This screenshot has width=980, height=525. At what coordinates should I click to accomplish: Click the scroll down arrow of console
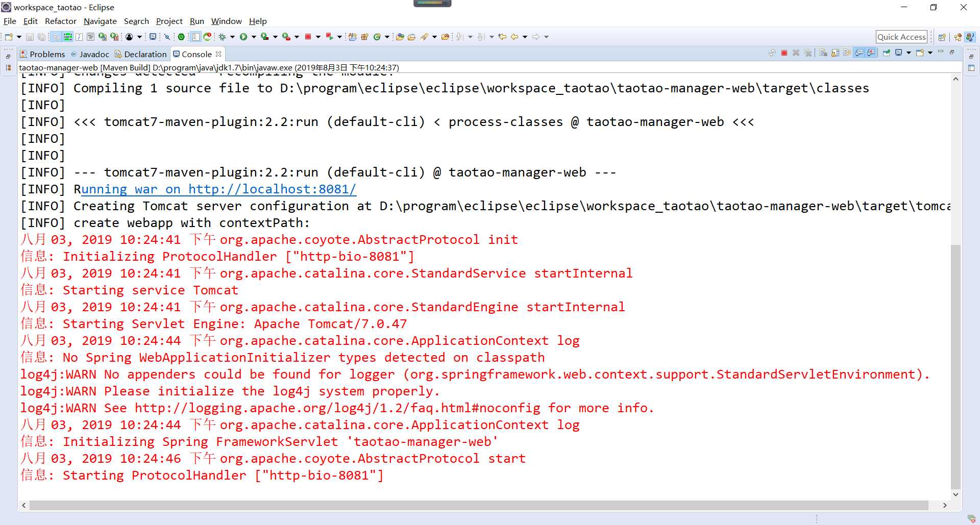955,494
